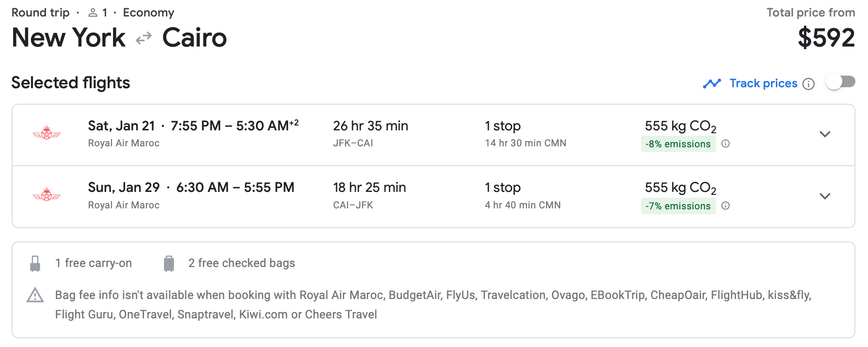Viewport: 868px width, 347px height.
Task: Click the -8% emissions badge
Action: (x=678, y=144)
